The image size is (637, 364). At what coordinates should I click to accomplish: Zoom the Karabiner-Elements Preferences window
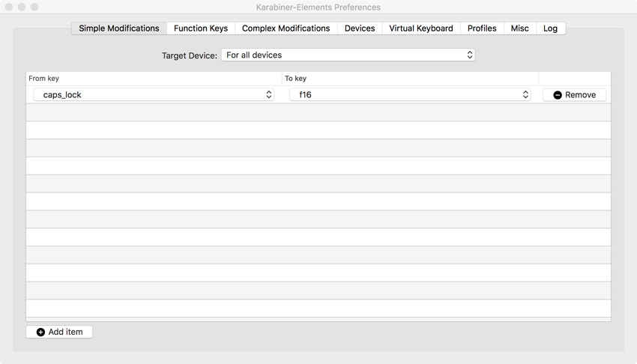34,7
